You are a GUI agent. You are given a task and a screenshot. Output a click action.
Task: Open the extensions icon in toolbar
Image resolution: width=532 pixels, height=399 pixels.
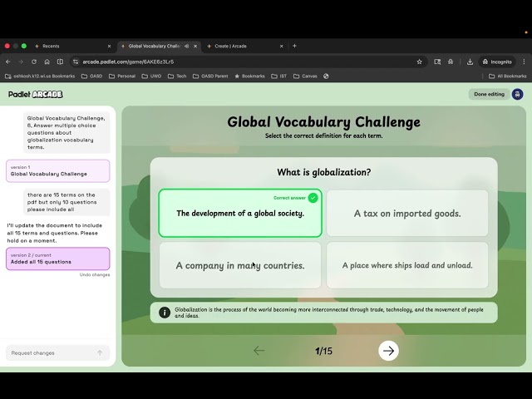coord(451,62)
